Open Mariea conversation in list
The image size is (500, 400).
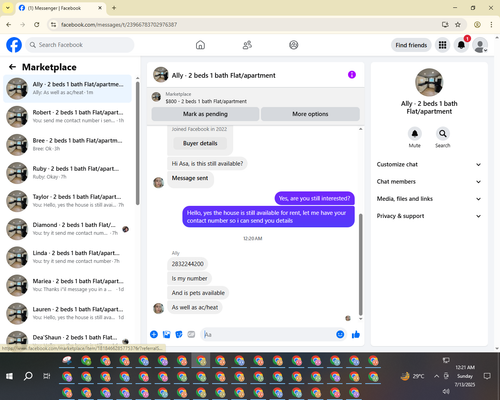(67, 285)
